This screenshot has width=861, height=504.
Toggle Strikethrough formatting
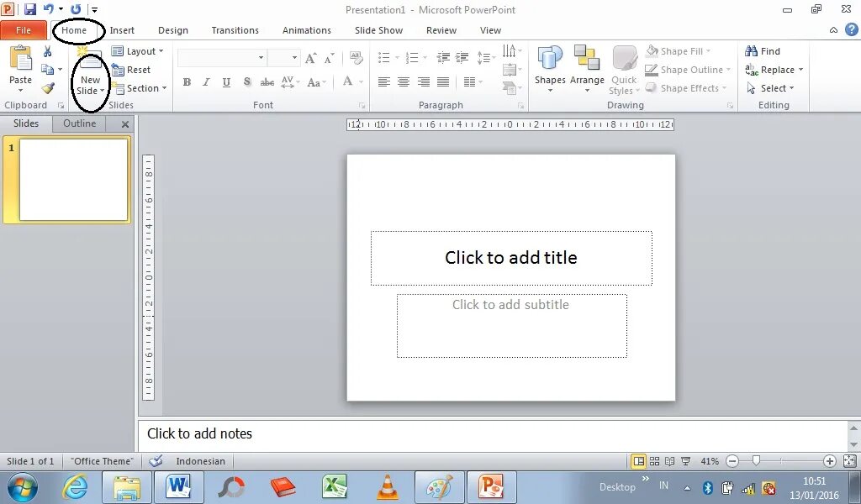click(x=267, y=82)
